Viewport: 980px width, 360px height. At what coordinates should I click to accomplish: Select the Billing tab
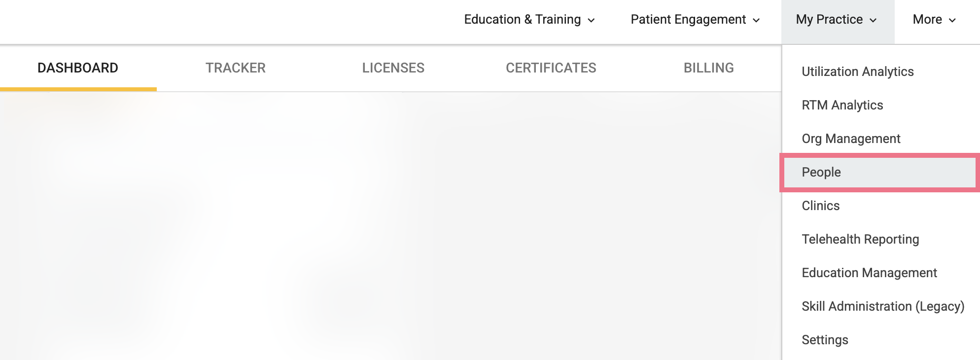(x=709, y=68)
